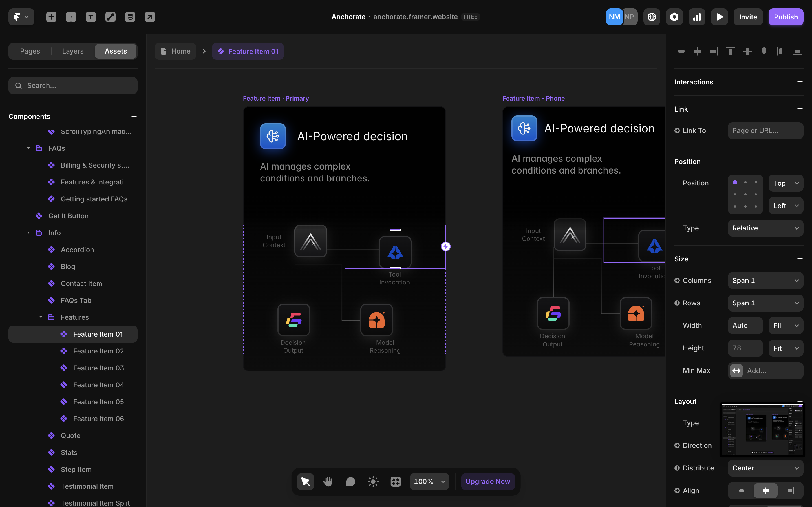Select the hand pan tool
The height and width of the screenshot is (507, 812).
click(x=328, y=482)
